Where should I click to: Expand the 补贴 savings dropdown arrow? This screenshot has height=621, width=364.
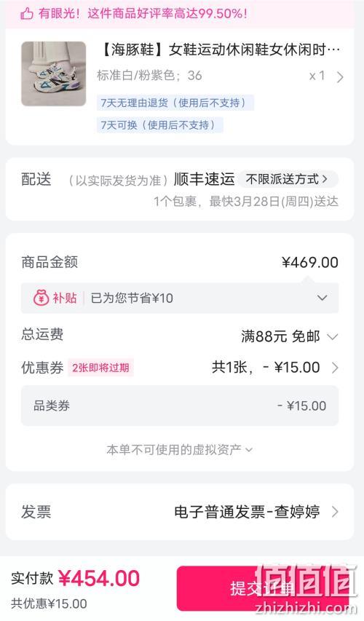click(x=323, y=298)
